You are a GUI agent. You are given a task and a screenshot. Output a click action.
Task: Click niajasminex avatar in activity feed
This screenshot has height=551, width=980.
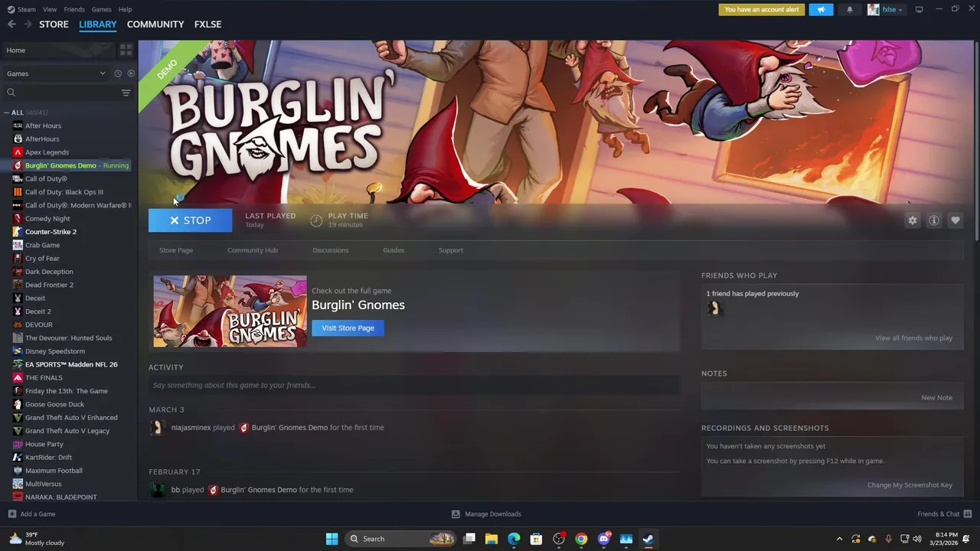tap(158, 428)
